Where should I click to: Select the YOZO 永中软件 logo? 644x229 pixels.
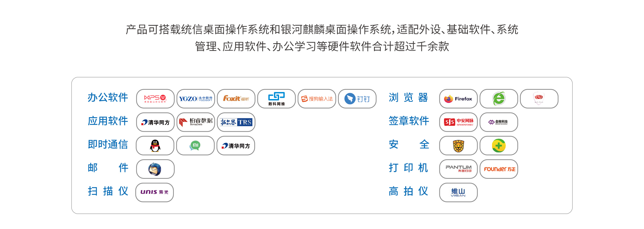[196, 99]
